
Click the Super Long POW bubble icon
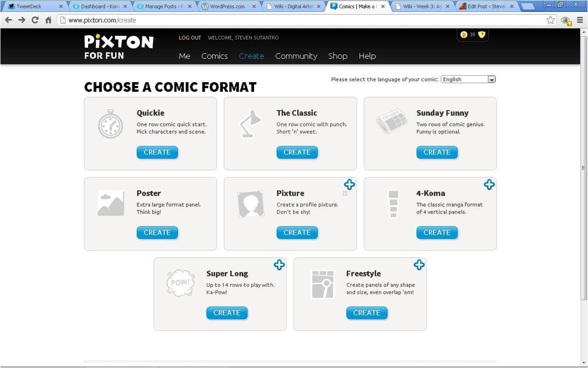point(180,283)
